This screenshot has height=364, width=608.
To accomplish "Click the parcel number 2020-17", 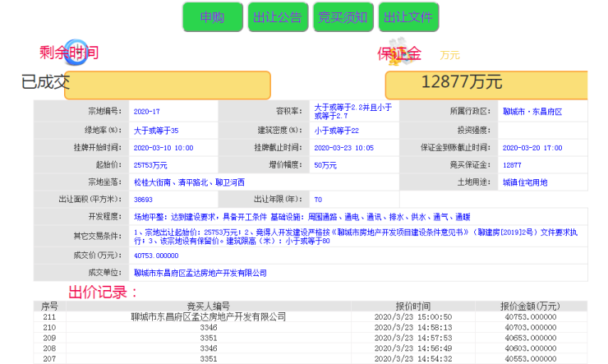I will pos(146,111).
